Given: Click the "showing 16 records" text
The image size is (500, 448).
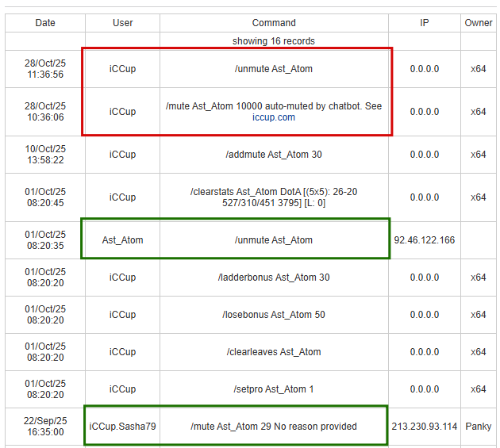Looking at the screenshot, I should pos(274,40).
